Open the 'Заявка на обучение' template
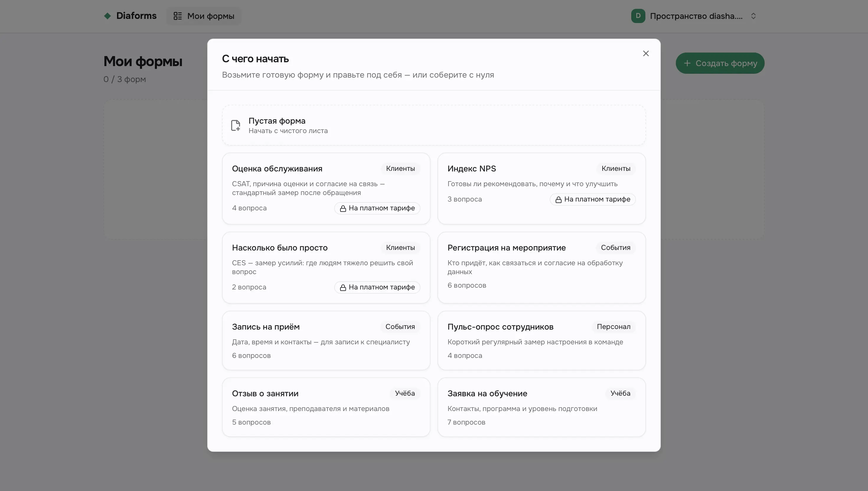 pyautogui.click(x=541, y=407)
